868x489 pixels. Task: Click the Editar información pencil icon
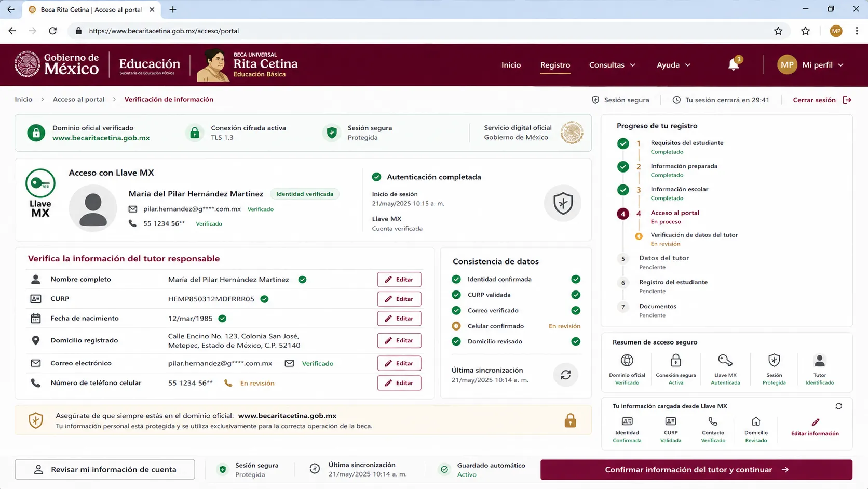pyautogui.click(x=815, y=422)
